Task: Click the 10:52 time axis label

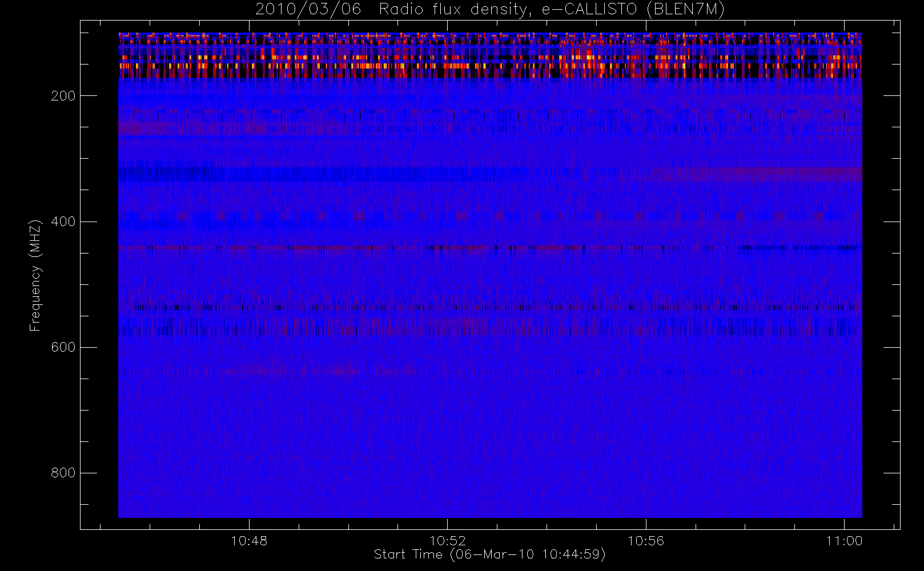Action: point(448,541)
